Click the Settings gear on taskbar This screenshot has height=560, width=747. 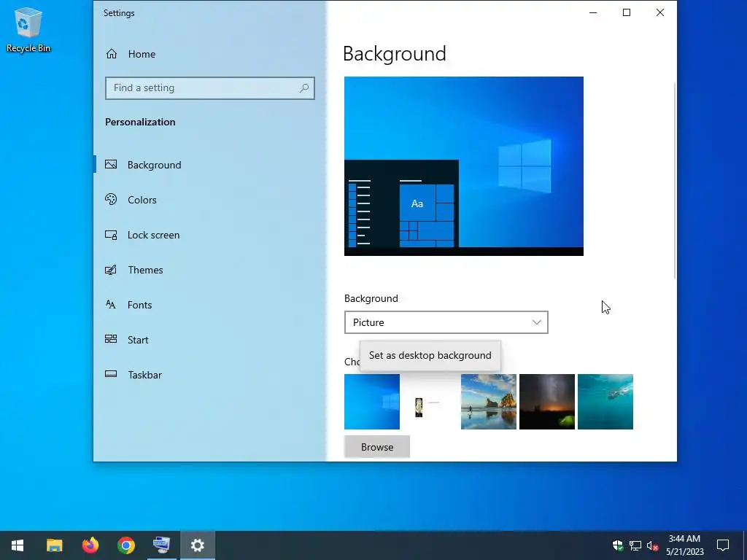point(197,545)
